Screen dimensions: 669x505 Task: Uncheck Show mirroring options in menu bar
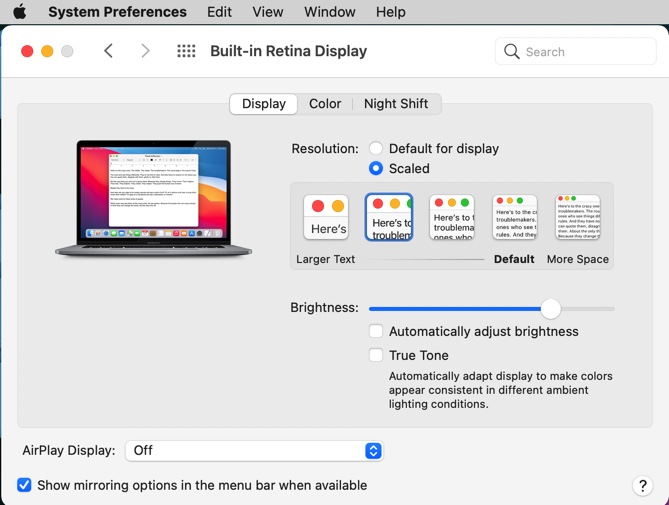[x=24, y=485]
